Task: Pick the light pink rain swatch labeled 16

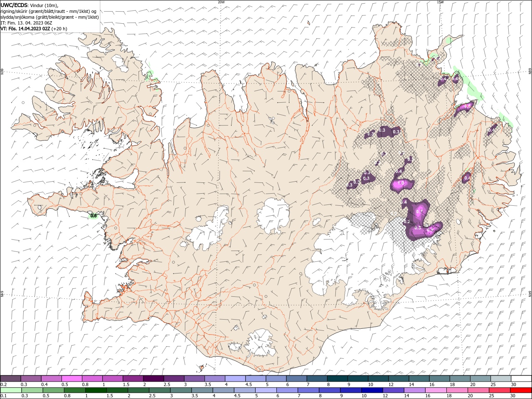Action: 436,390
